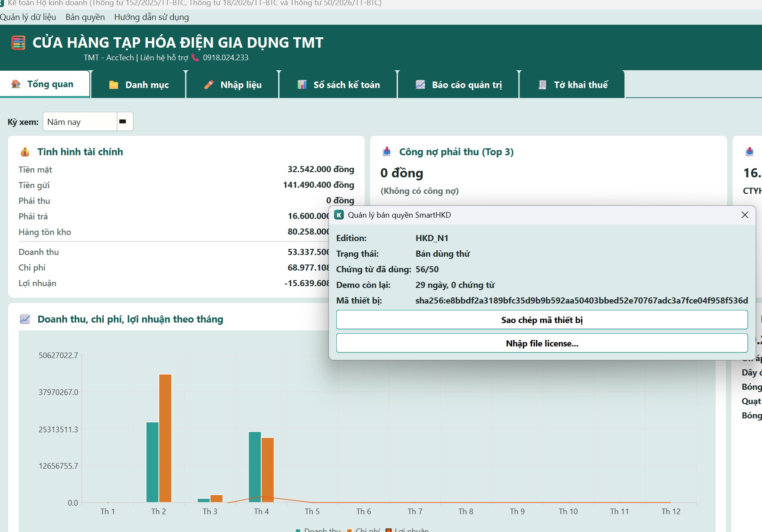Click the HKD_N1 edition value
The image size is (762, 532).
coord(432,238)
